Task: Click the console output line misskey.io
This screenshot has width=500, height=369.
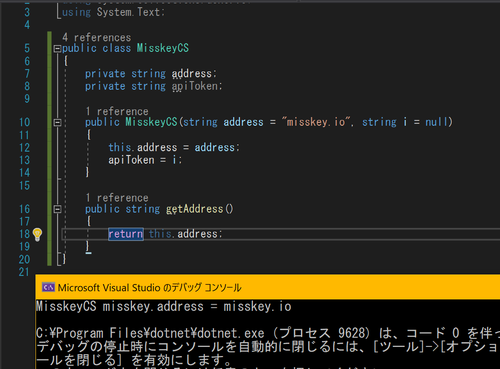Action: click(163, 306)
